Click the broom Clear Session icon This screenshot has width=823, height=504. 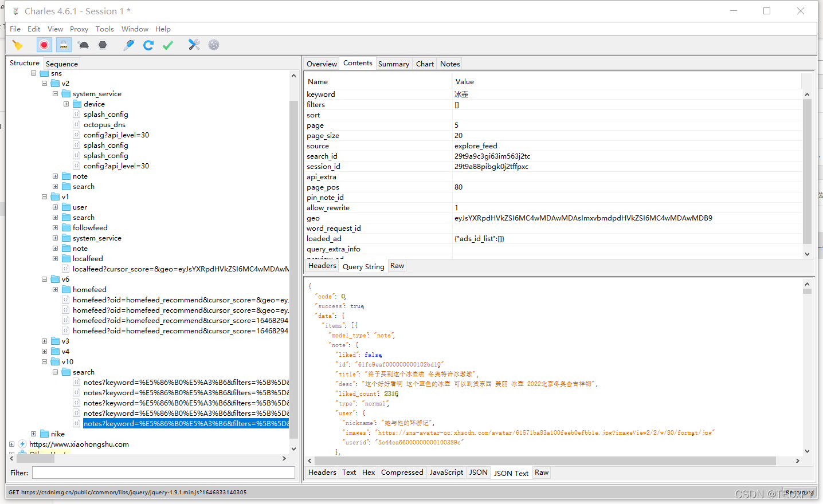[17, 45]
